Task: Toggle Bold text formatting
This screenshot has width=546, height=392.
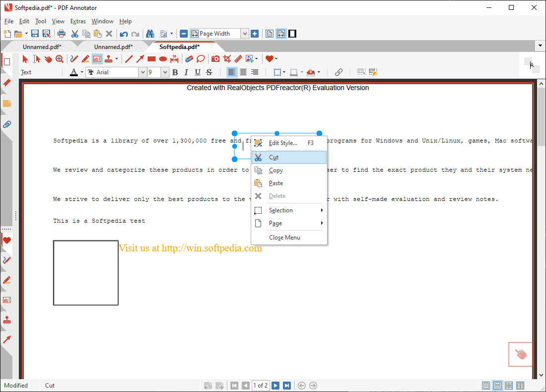Action: pos(175,72)
